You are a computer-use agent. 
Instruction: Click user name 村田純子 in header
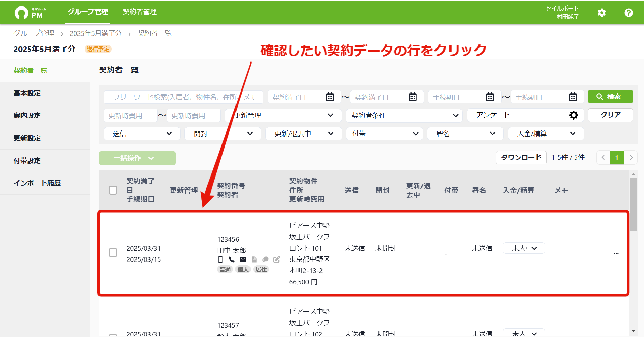pyautogui.click(x=568, y=17)
